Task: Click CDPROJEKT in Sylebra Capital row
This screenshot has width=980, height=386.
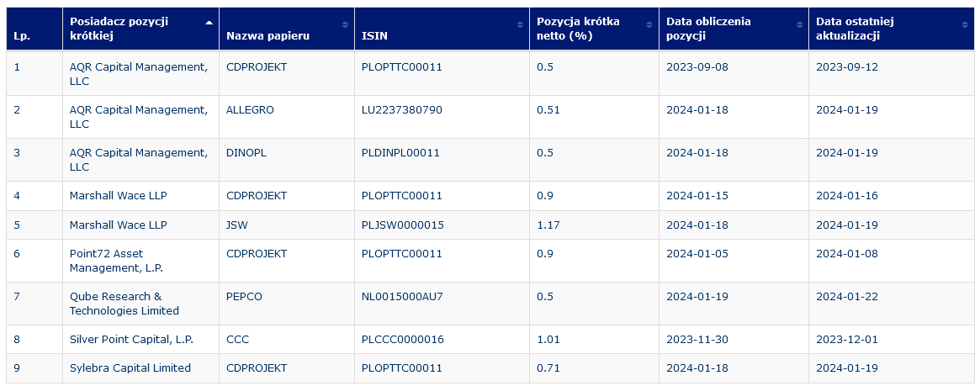Action: click(x=257, y=368)
